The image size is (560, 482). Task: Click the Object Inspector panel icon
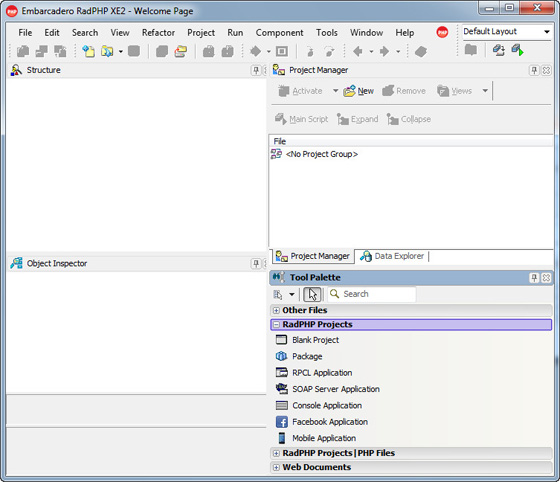(x=16, y=263)
